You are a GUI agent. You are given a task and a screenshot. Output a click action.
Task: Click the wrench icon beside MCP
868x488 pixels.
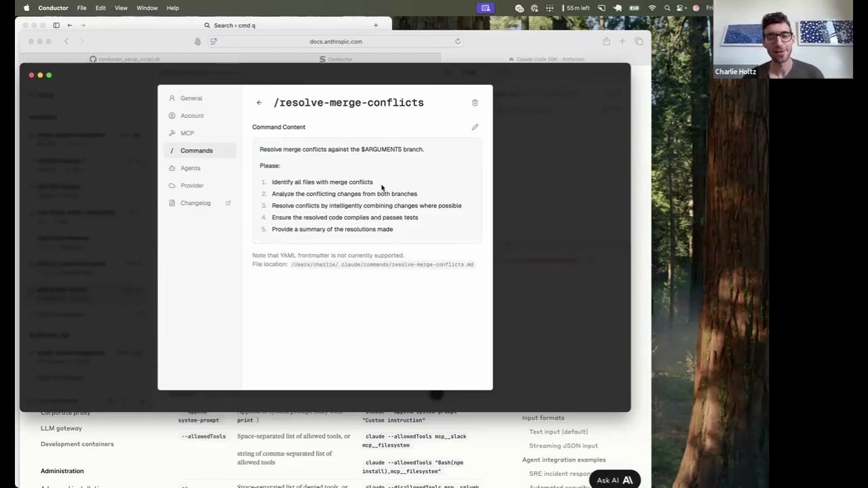tap(172, 133)
